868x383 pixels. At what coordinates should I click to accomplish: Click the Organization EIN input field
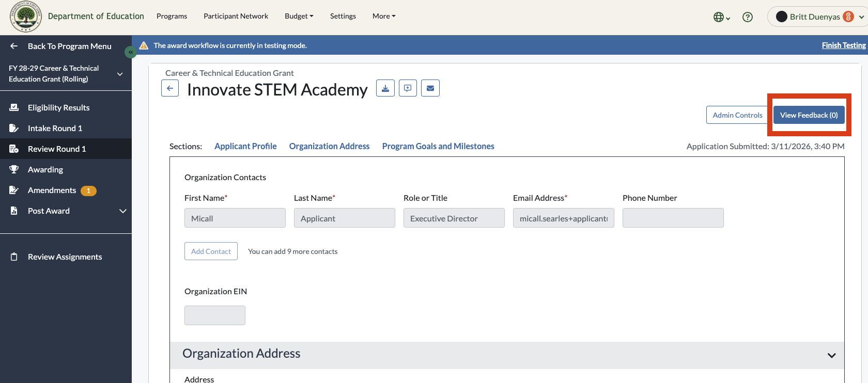(x=215, y=315)
